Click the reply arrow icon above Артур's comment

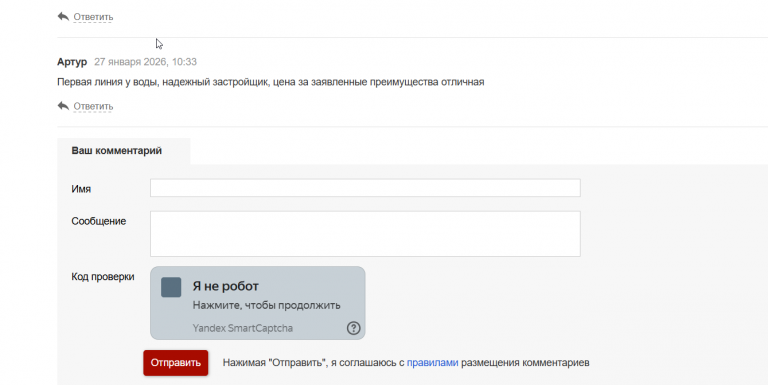[63, 17]
